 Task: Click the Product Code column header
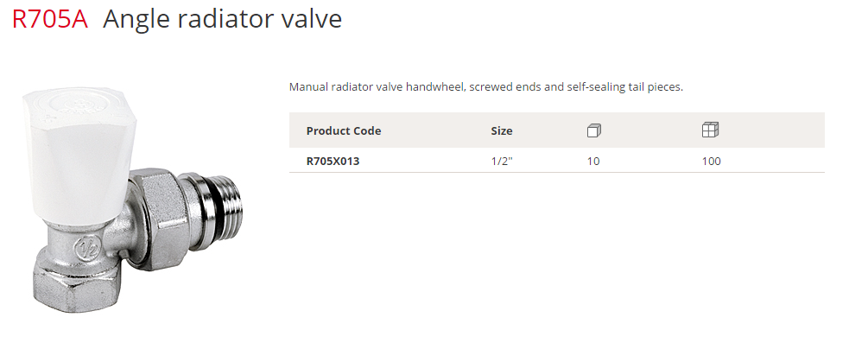pos(344,131)
